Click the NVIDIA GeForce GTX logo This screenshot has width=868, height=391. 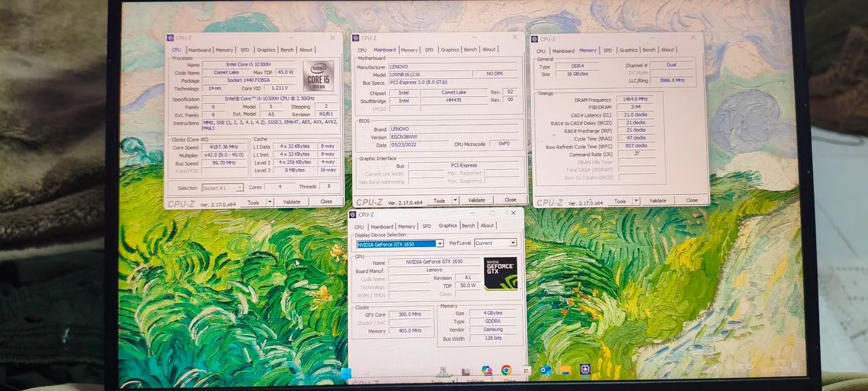tap(500, 272)
